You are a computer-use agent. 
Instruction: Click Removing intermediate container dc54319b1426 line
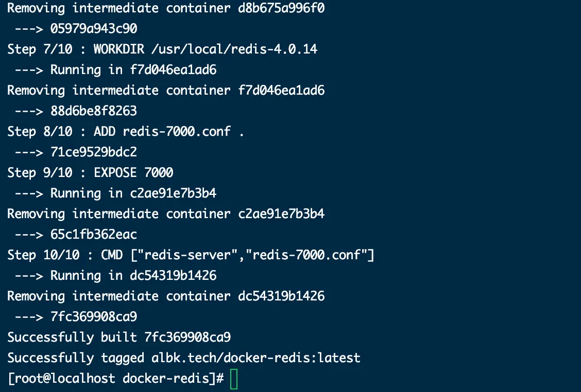click(166, 296)
